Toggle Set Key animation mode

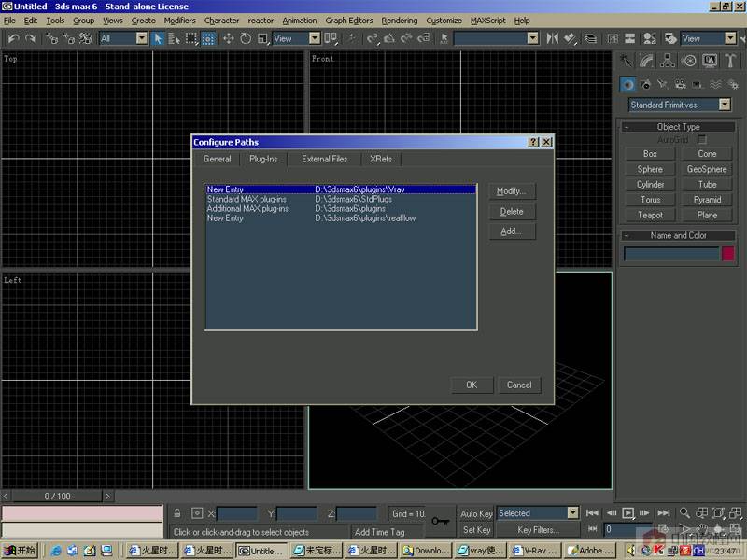tap(476, 529)
